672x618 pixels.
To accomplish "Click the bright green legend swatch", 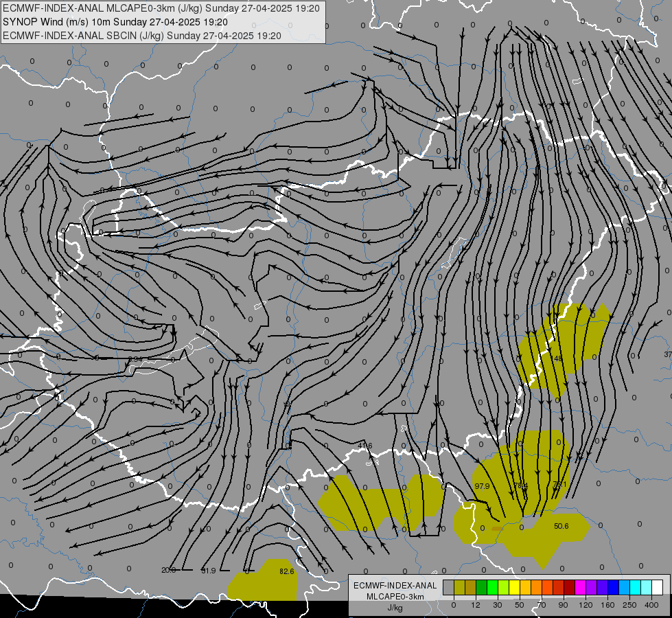I will [x=492, y=587].
